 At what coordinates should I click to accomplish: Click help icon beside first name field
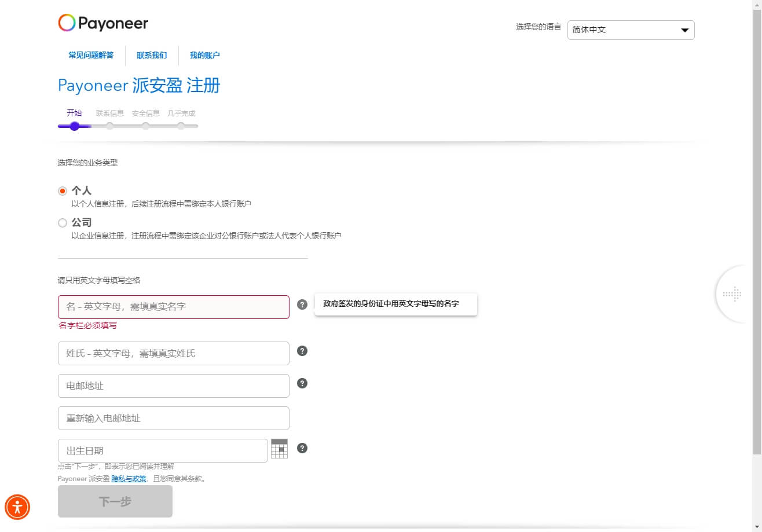pyautogui.click(x=302, y=304)
